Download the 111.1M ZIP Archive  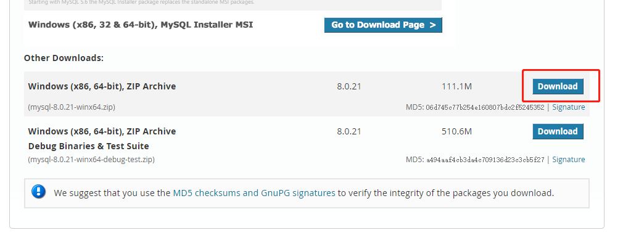pyautogui.click(x=558, y=86)
